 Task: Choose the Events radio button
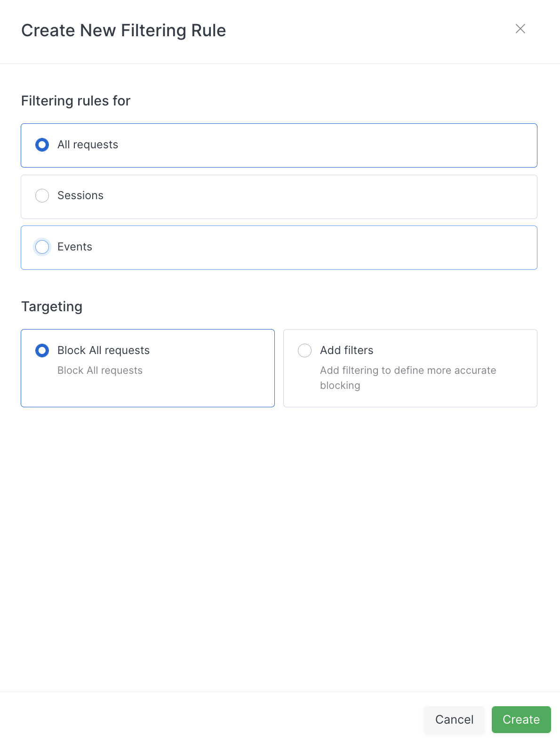pos(42,247)
